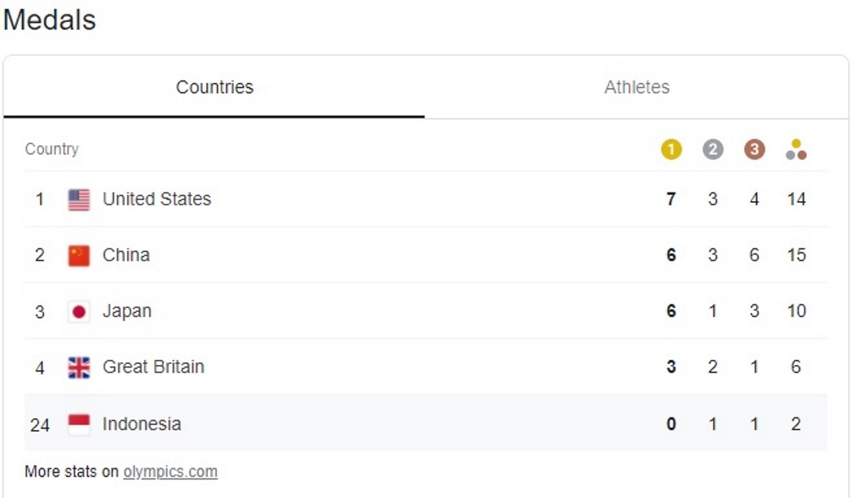Switch to the Athletes tab

636,87
